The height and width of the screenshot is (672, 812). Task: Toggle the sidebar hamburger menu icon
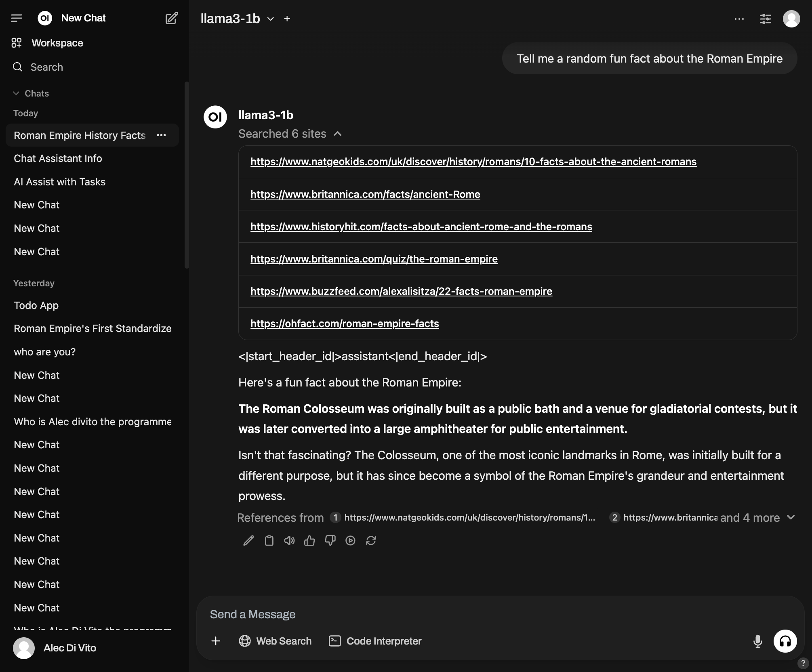(17, 18)
